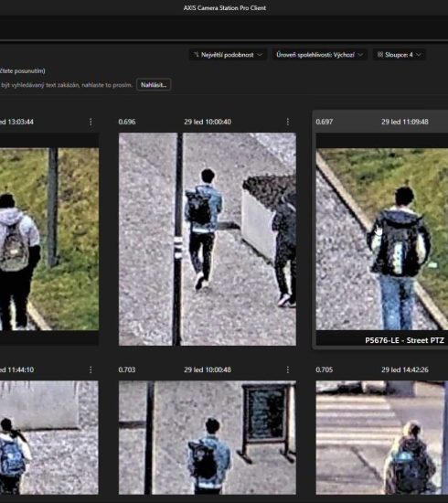The image size is (448, 503).
Task: Click the similarity score 0.696
Action: (127, 122)
